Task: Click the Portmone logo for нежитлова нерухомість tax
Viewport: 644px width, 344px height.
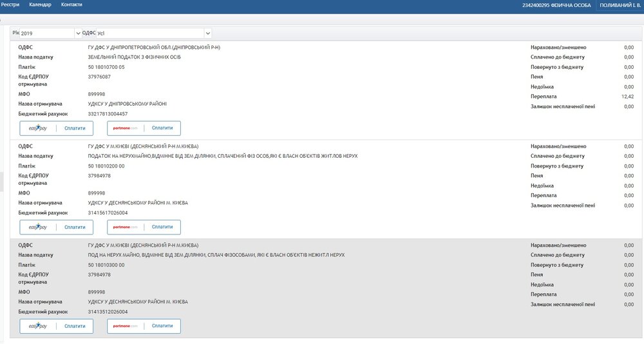Action: pos(126,326)
